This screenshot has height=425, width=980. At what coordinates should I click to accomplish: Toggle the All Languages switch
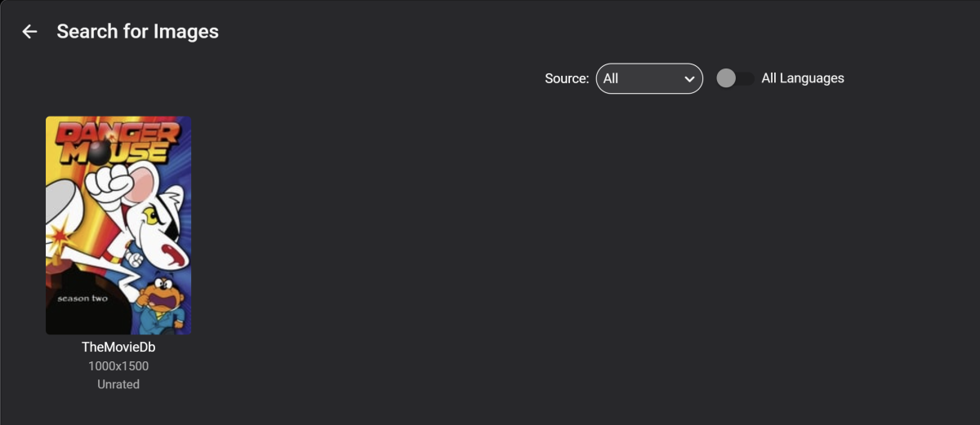[x=735, y=78]
